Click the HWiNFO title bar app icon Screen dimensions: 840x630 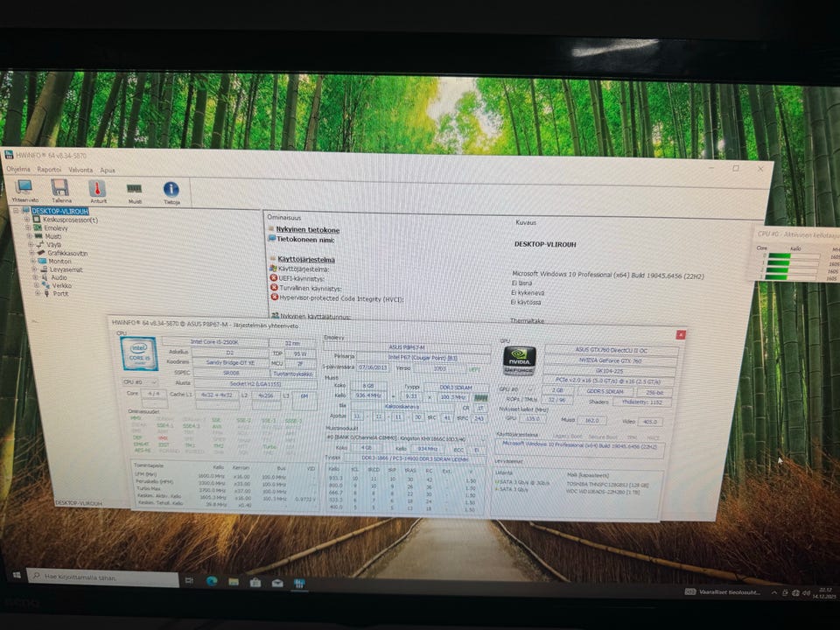tap(9, 155)
